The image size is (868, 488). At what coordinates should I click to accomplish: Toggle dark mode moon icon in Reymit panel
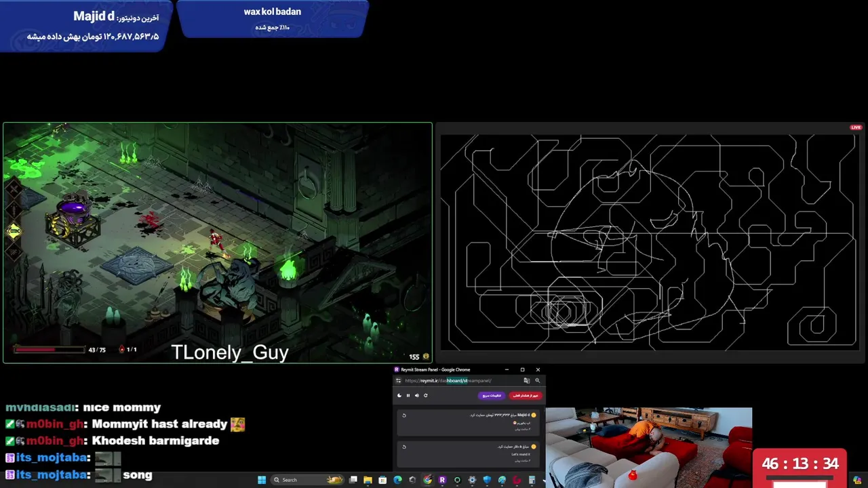[399, 395]
